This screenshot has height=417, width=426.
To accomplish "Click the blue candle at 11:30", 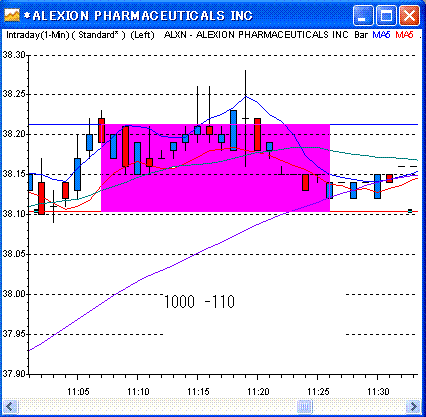I will pyautogui.click(x=377, y=186).
